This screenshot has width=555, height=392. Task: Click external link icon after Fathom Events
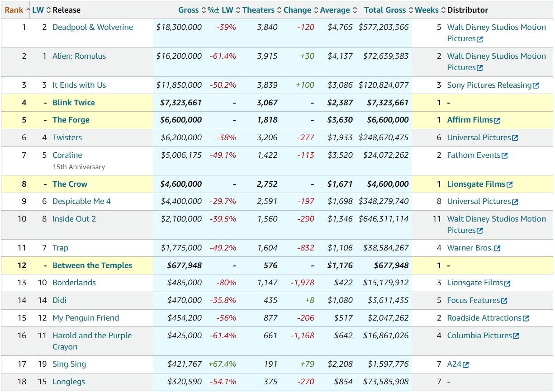click(x=505, y=156)
